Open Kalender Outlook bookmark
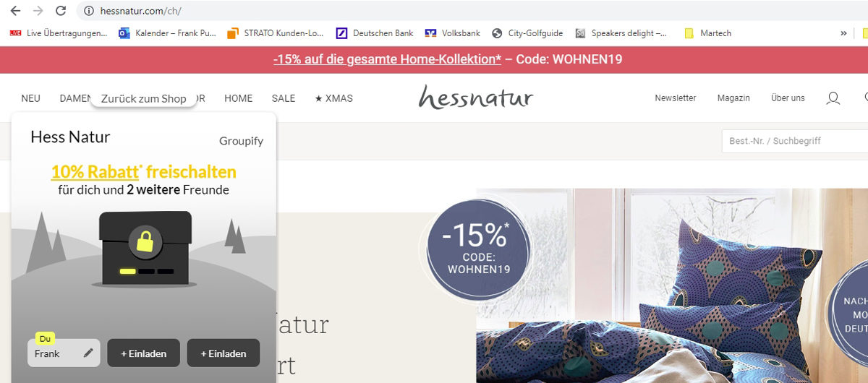868x383 pixels. [167, 33]
